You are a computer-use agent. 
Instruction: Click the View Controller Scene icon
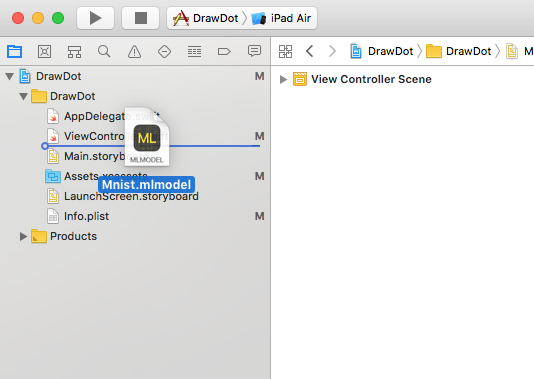300,79
